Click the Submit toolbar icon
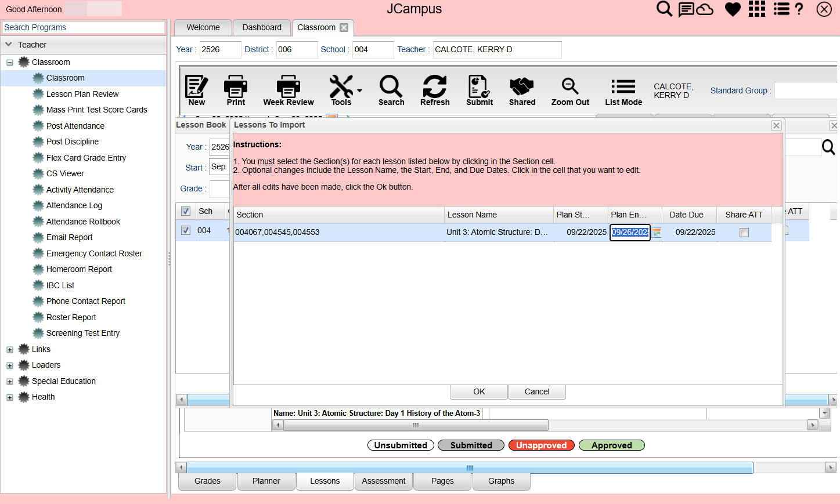 pyautogui.click(x=480, y=90)
